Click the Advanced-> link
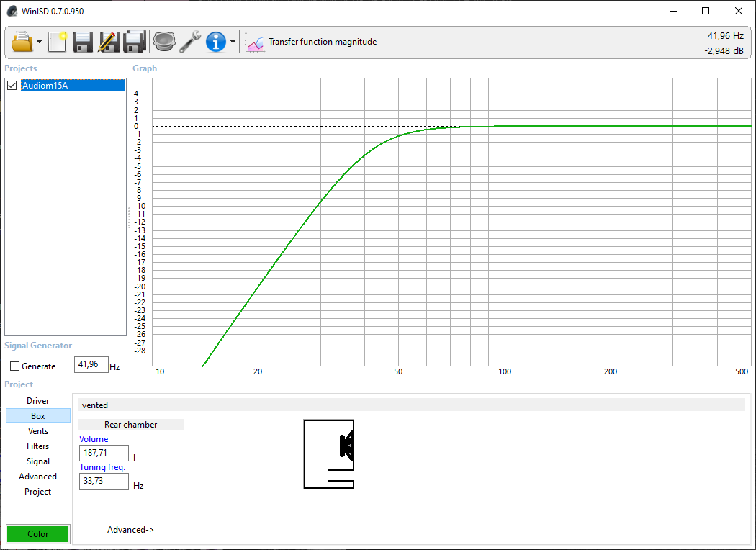The height and width of the screenshot is (550, 756). coord(130,530)
